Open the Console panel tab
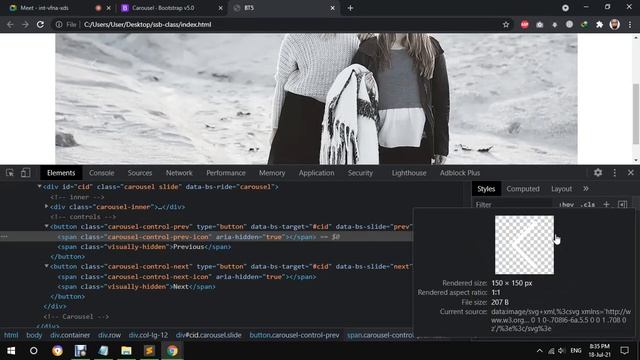The width and height of the screenshot is (640, 360). point(102,173)
